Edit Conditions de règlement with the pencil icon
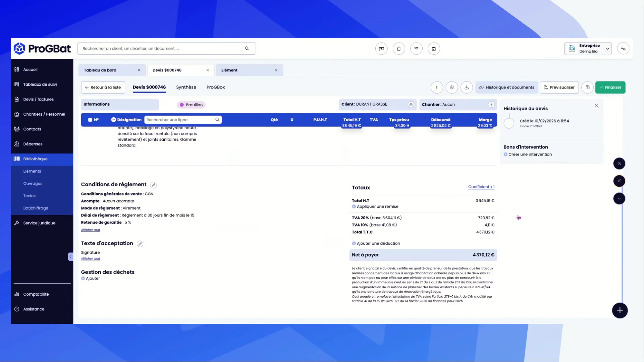Image resolution: width=644 pixels, height=362 pixels. point(153,185)
